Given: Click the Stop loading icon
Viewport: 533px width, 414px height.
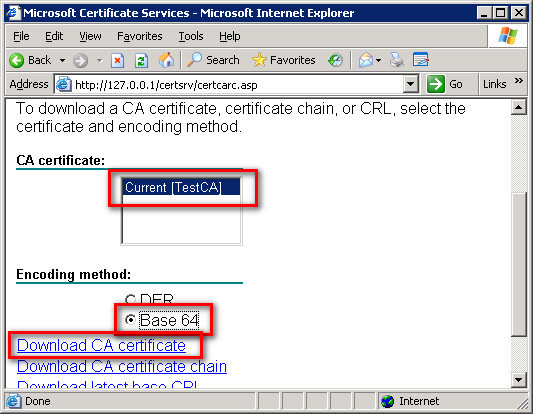Looking at the screenshot, I should tap(117, 61).
